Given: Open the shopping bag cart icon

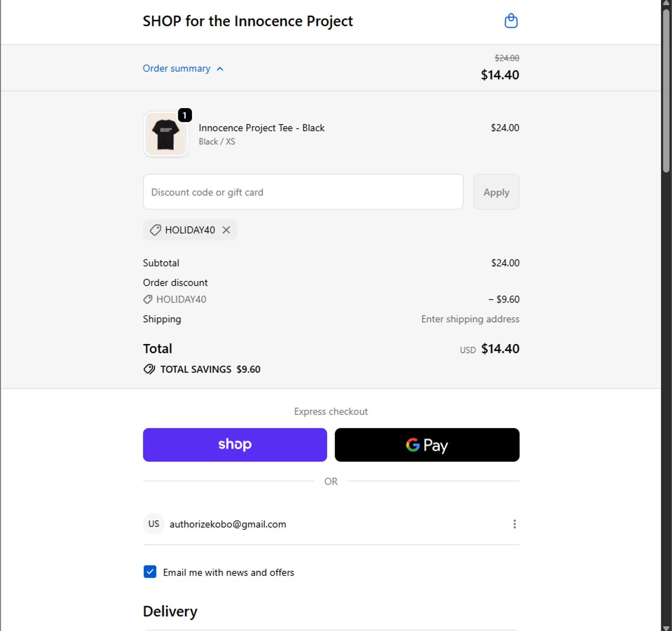Looking at the screenshot, I should (x=511, y=21).
